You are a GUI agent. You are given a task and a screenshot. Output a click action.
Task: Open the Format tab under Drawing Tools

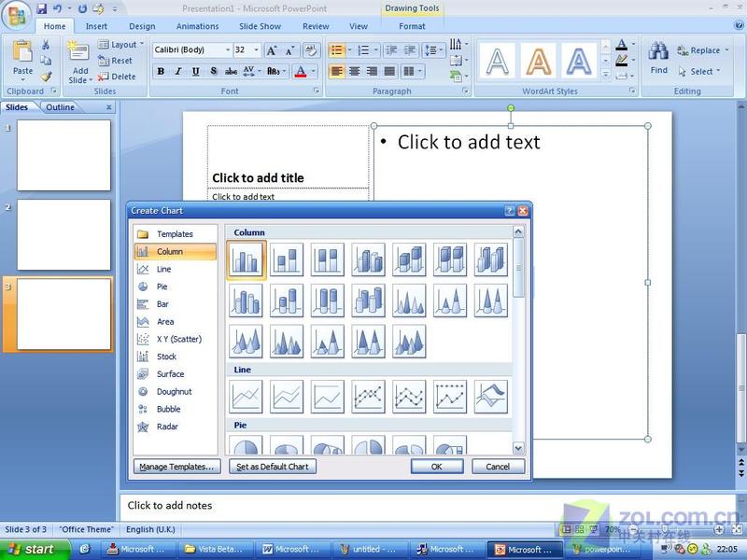pyautogui.click(x=412, y=26)
